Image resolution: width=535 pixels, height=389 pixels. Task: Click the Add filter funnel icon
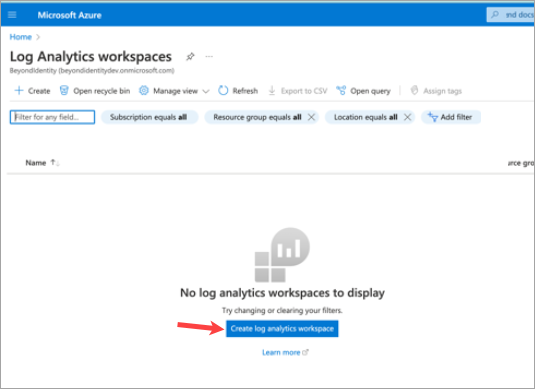(432, 117)
